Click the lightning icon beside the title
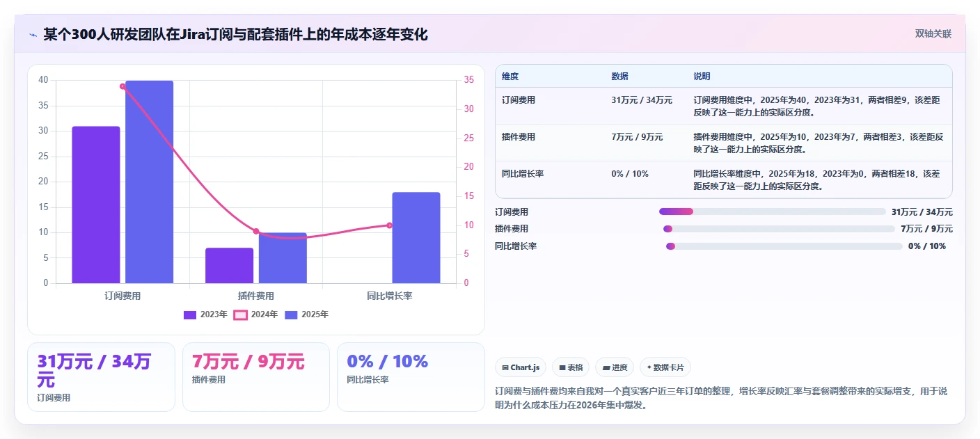Screen dimensions: 980x439 tap(33, 35)
